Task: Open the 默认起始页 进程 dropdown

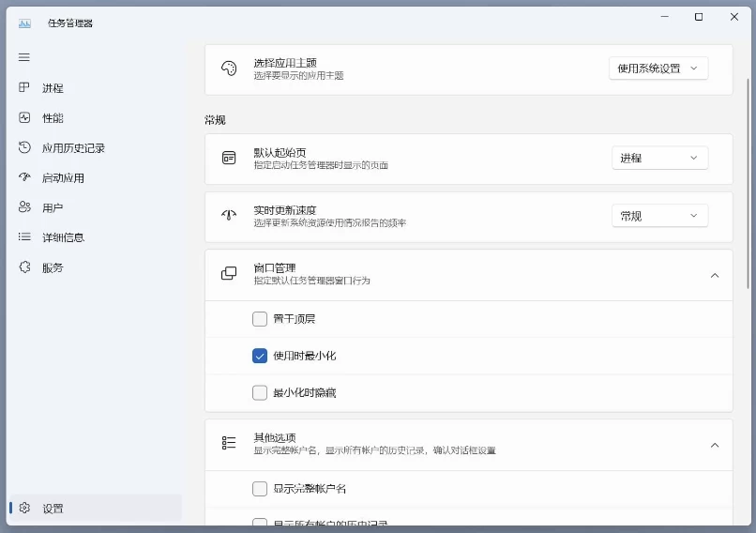Action: 659,159
